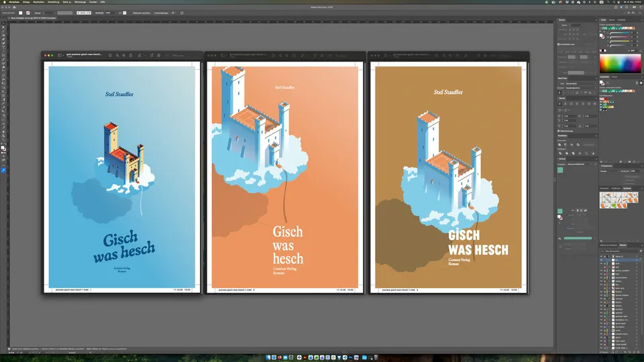The image size is (644, 362).
Task: Open the Bearbeiten menu
Action: 39,1
